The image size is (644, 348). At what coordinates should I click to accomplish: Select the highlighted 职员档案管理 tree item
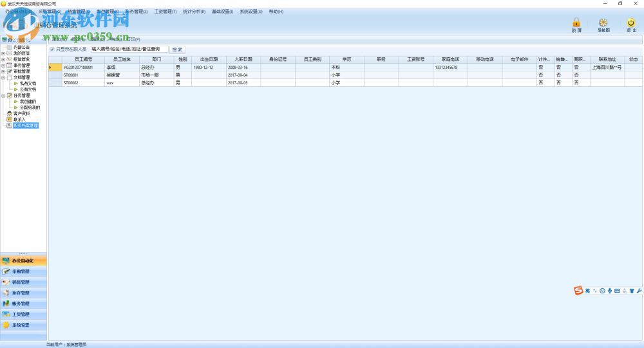coord(26,125)
